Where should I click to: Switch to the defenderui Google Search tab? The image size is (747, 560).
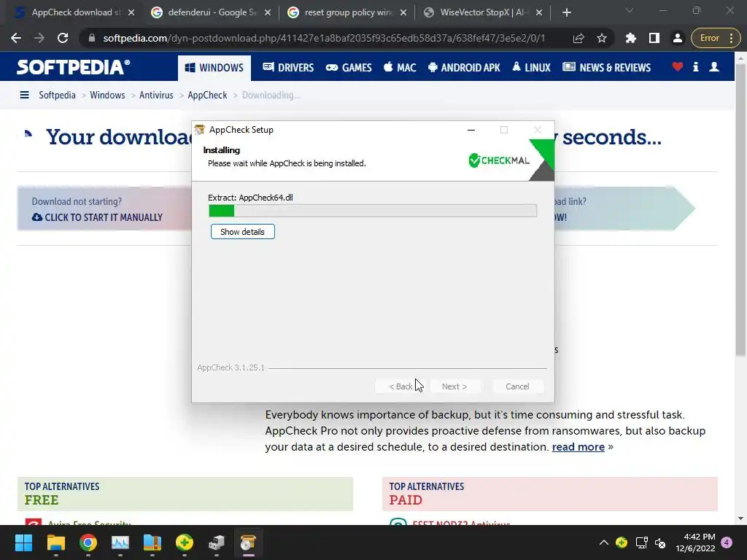[x=211, y=12]
